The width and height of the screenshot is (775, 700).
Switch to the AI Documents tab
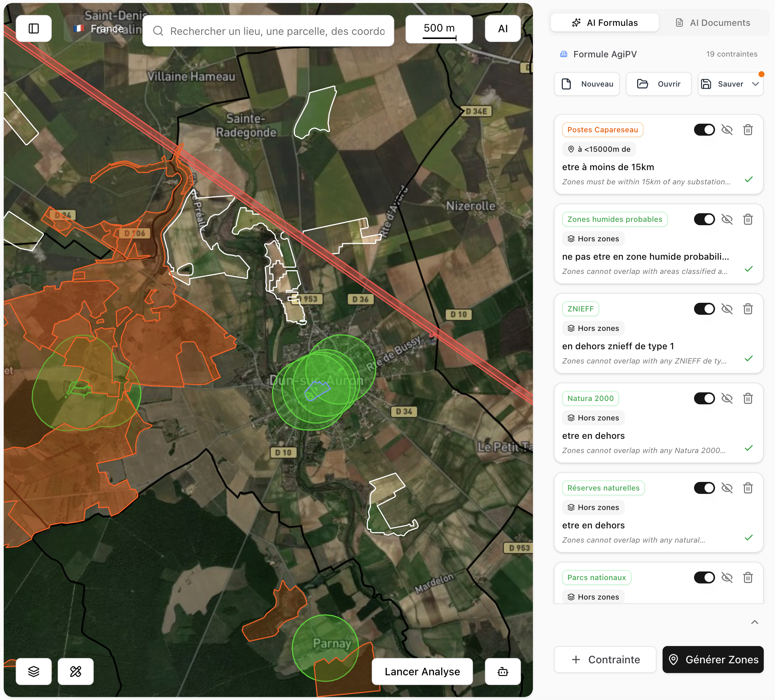coord(713,23)
